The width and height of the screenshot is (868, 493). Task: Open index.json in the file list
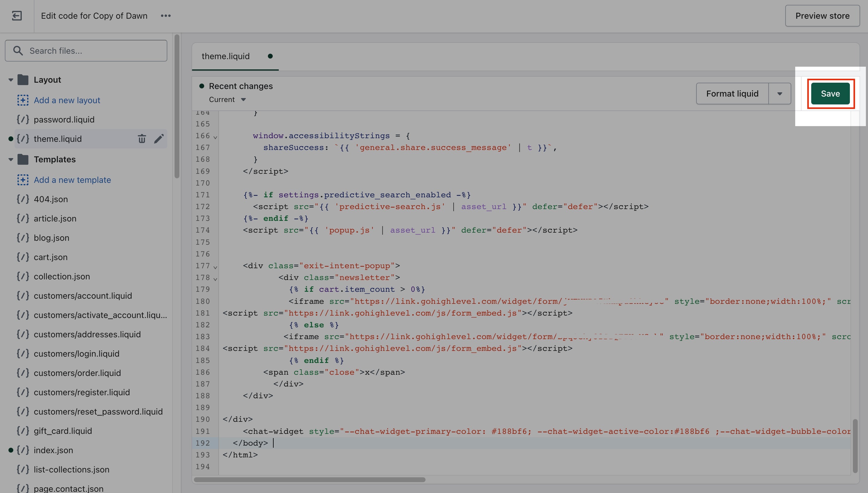pos(53,450)
